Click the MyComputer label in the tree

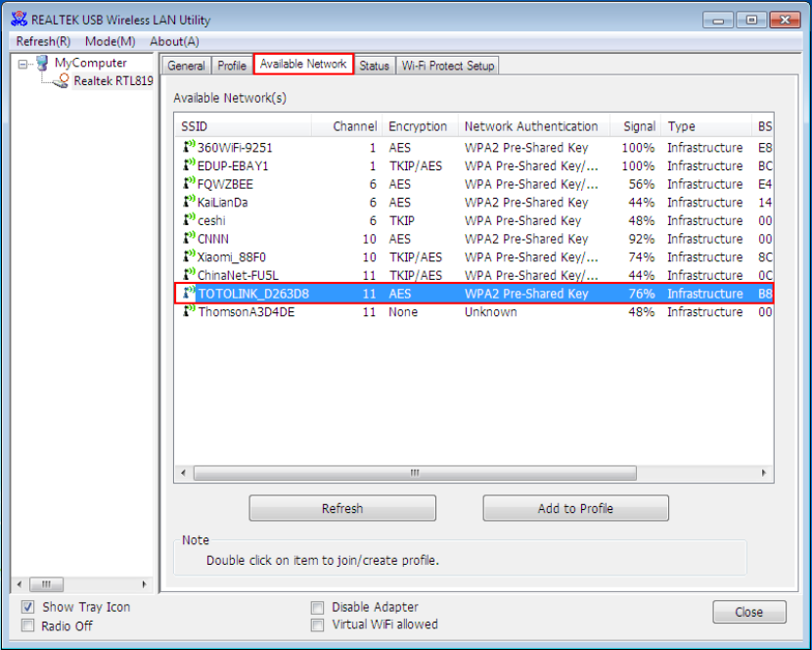91,63
